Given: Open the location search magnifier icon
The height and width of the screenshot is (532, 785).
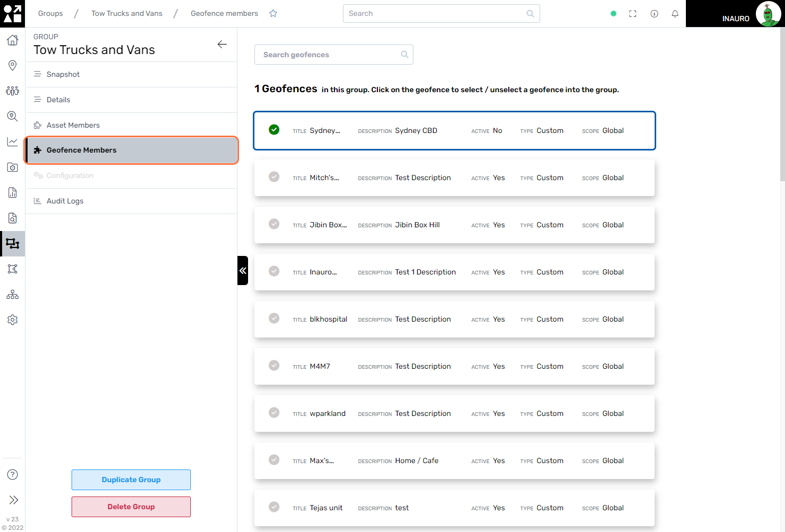Looking at the screenshot, I should 12,116.
